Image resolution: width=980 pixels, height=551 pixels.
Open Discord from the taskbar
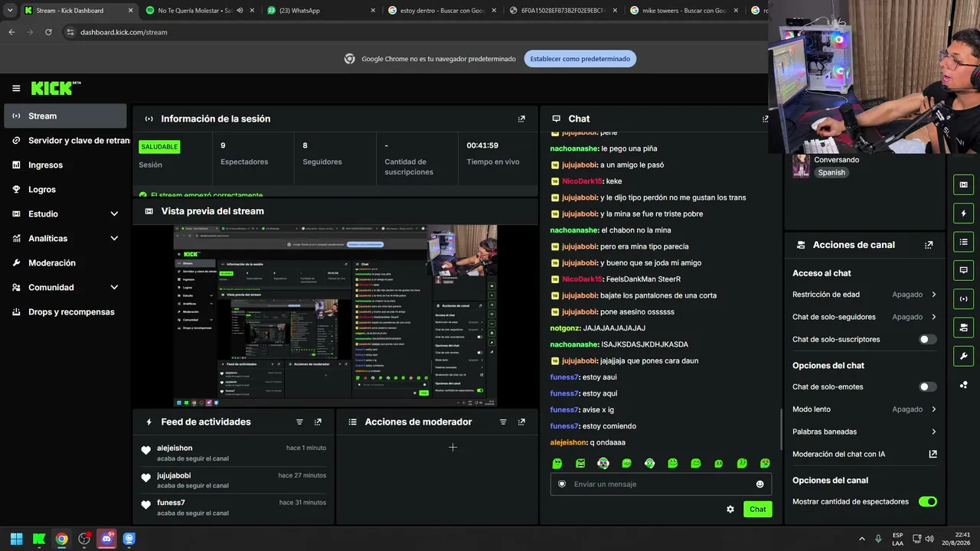pos(106,539)
